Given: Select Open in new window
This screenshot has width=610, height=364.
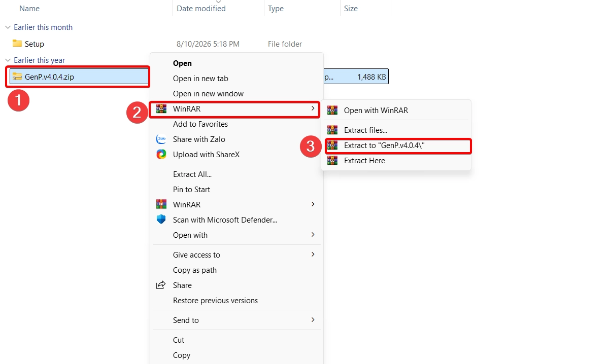Looking at the screenshot, I should 208,94.
